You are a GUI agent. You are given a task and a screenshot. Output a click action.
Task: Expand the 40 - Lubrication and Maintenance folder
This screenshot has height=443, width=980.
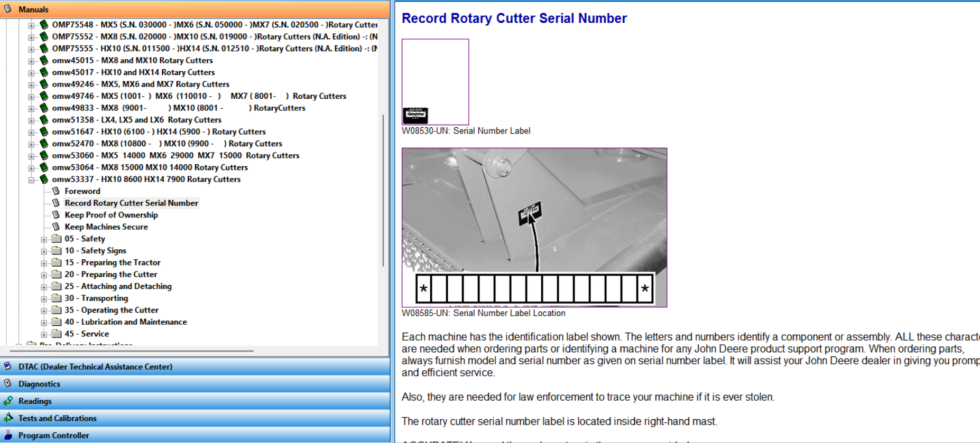[44, 323]
